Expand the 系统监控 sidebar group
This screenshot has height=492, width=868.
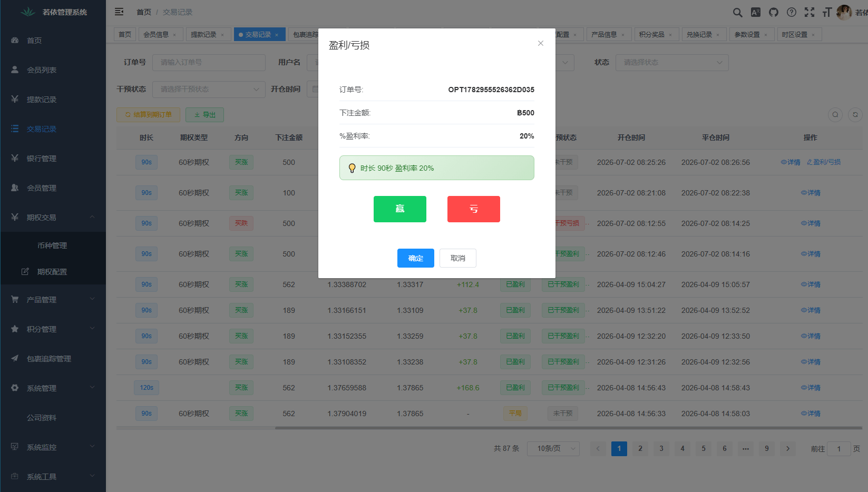coord(53,447)
